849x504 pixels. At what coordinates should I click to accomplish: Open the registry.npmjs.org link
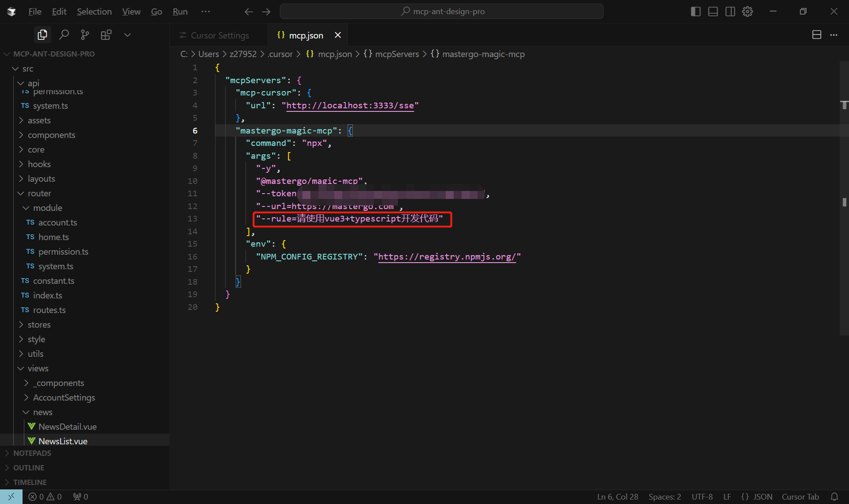click(447, 257)
